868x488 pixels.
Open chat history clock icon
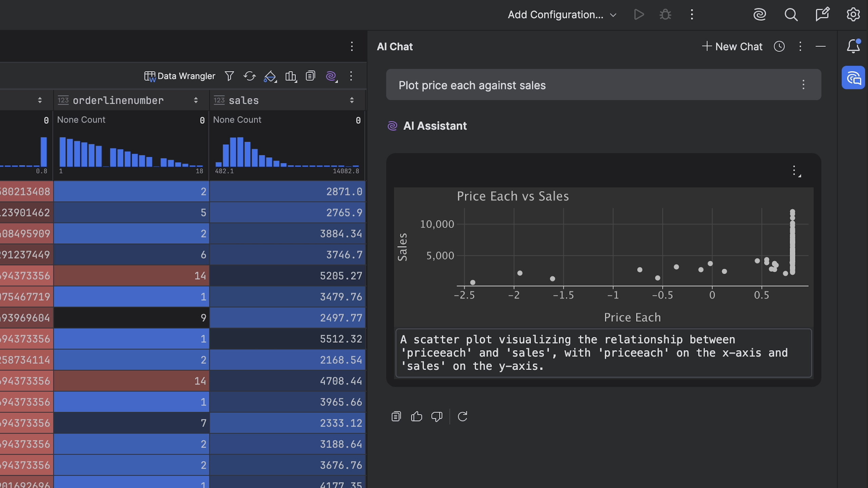(779, 46)
